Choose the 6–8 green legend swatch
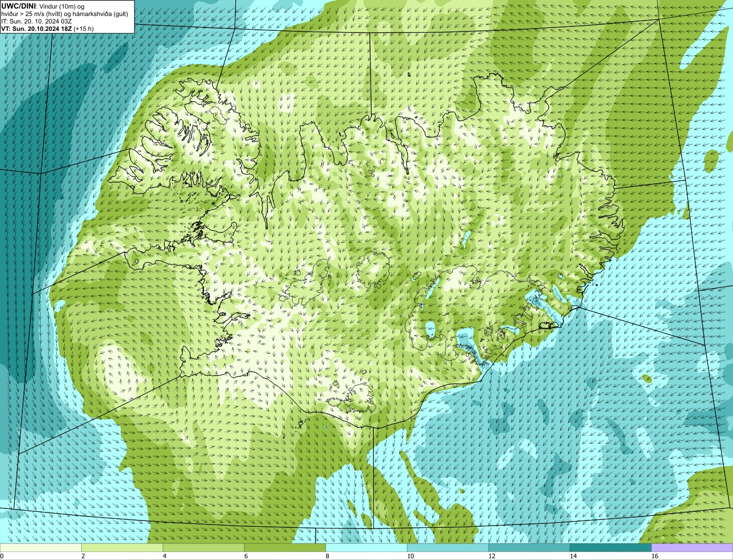The width and height of the screenshot is (733, 560). coord(285,547)
